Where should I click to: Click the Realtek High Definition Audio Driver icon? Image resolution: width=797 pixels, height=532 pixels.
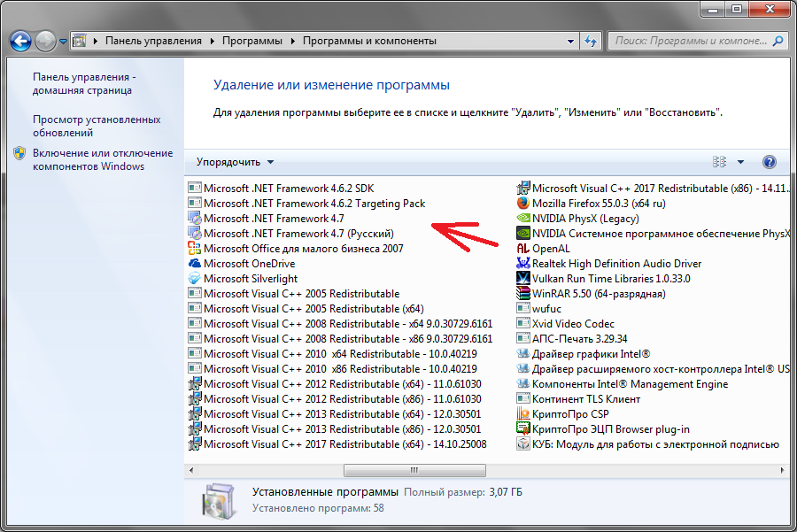click(523, 263)
